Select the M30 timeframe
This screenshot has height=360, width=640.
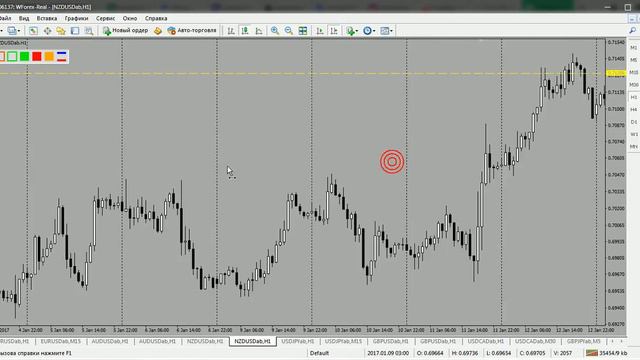pyautogui.click(x=633, y=84)
